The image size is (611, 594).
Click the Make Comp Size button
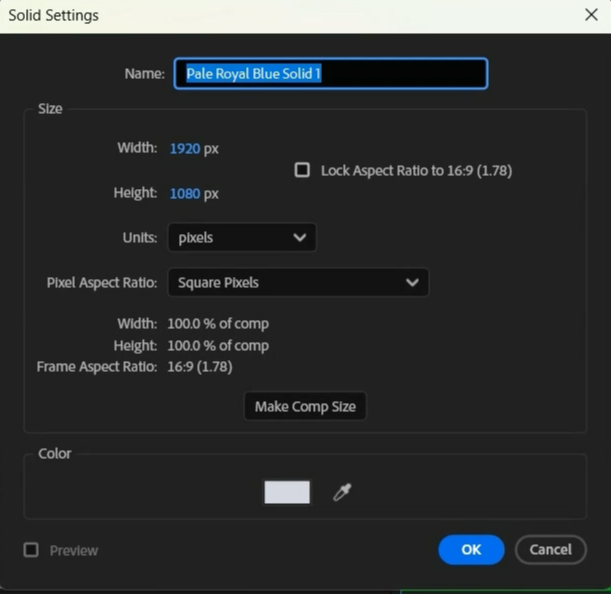pos(305,406)
